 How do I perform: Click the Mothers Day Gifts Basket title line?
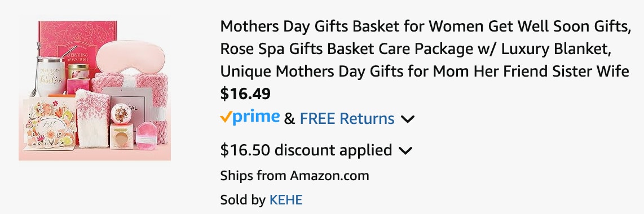[426, 27]
